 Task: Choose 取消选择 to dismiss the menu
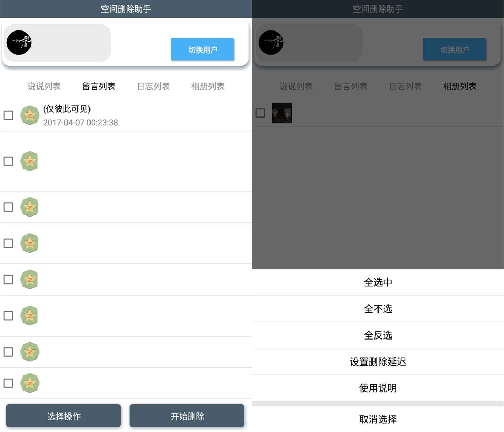pos(378,419)
